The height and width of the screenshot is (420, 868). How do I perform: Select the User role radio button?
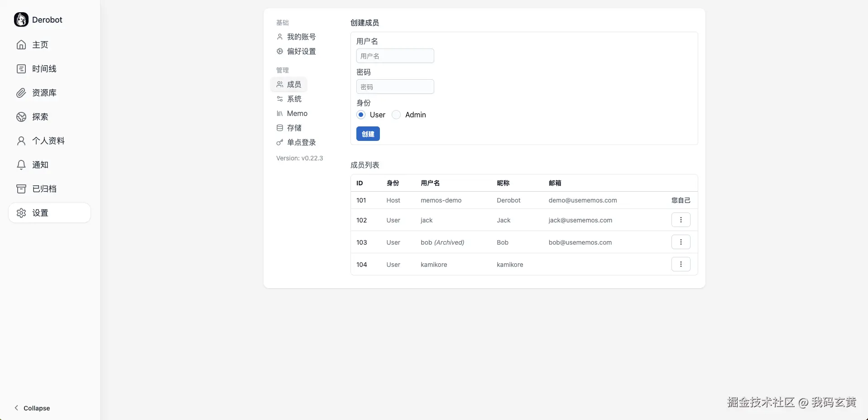coord(361,115)
